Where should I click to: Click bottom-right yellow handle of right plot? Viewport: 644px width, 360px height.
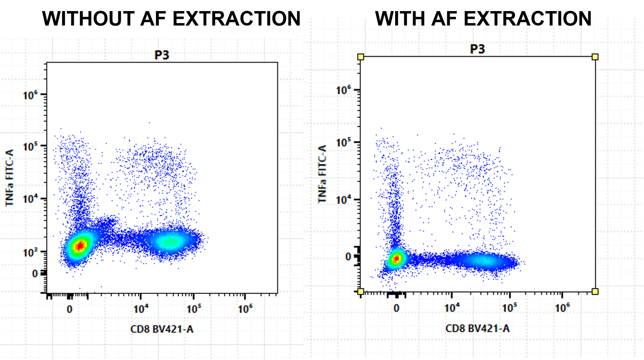point(595,292)
